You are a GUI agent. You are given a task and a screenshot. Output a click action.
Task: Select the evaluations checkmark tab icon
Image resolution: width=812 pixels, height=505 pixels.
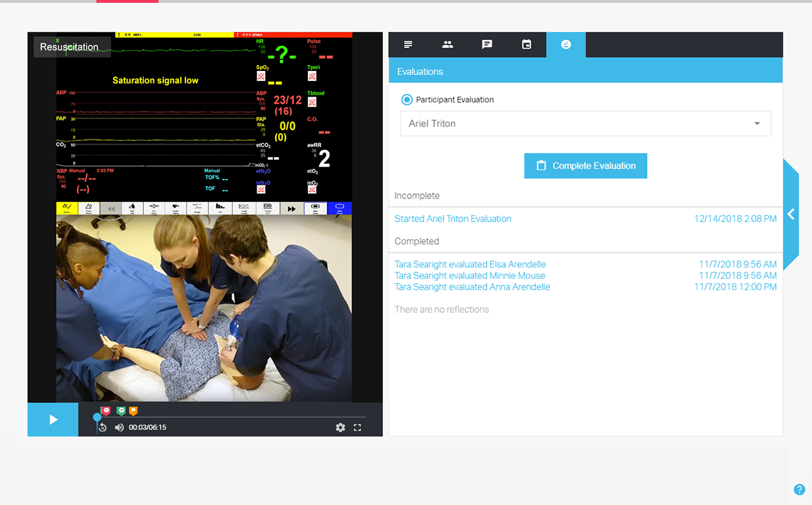click(566, 45)
